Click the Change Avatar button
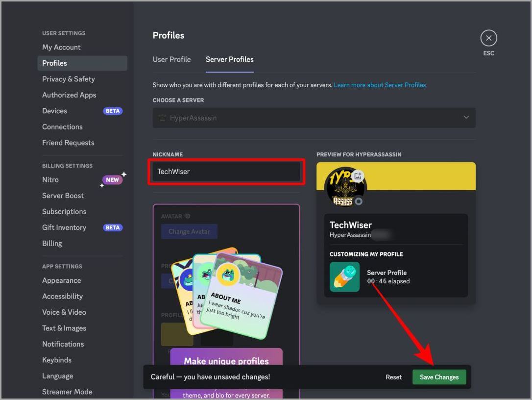The width and height of the screenshot is (532, 400). (x=189, y=231)
